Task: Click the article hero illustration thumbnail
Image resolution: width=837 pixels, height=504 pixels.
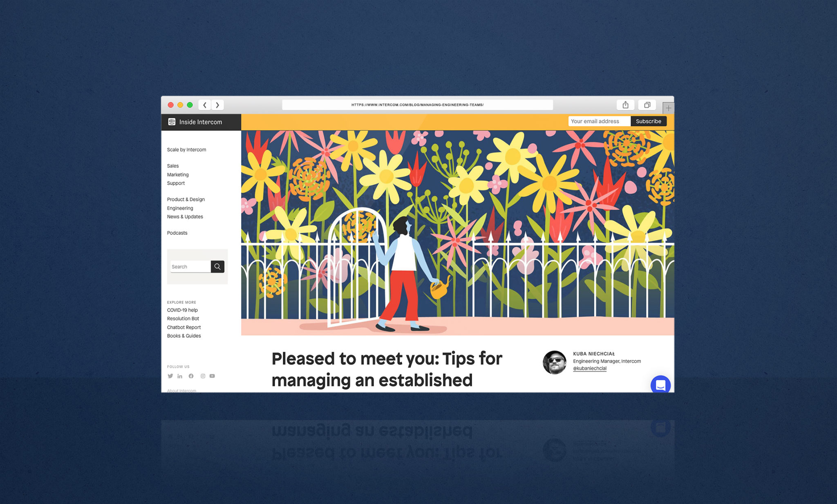Action: coord(457,233)
